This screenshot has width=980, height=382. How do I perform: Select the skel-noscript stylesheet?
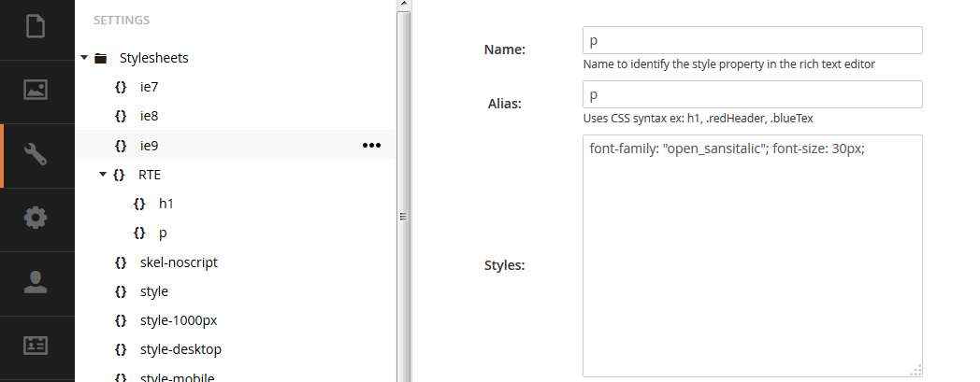tap(179, 262)
